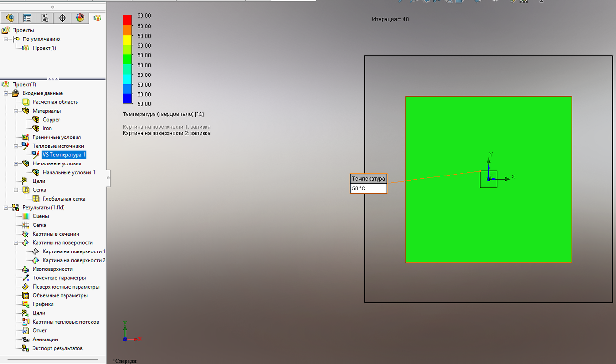The width and height of the screenshot is (616, 364).
Task: Open the DimXpert crosshair tab
Action: (x=62, y=18)
